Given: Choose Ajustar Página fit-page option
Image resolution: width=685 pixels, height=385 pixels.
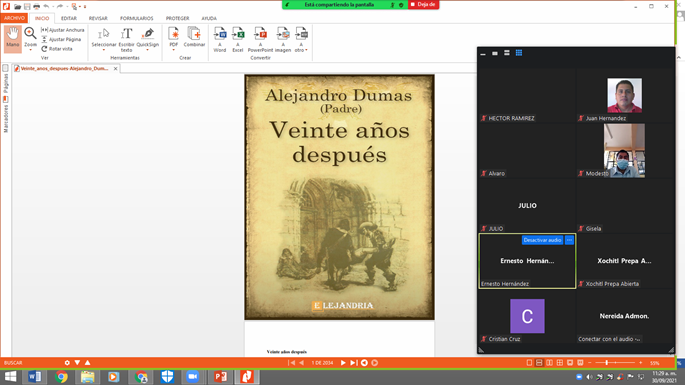Looking at the screenshot, I should coord(61,39).
